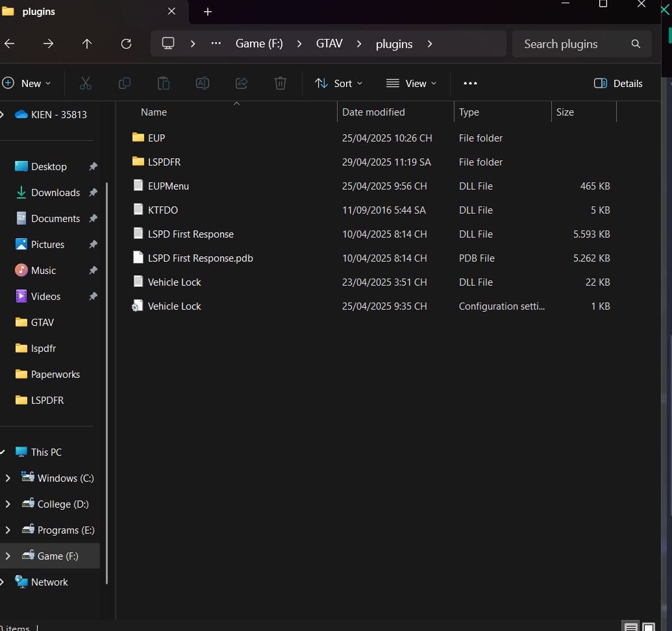Switch to large thumbnails view in status bar

click(x=648, y=627)
